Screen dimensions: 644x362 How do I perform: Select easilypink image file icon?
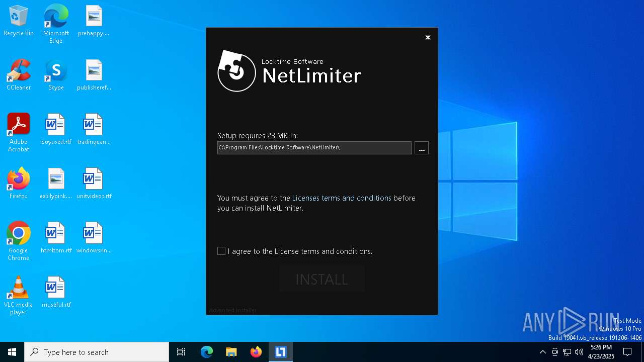pos(56,184)
